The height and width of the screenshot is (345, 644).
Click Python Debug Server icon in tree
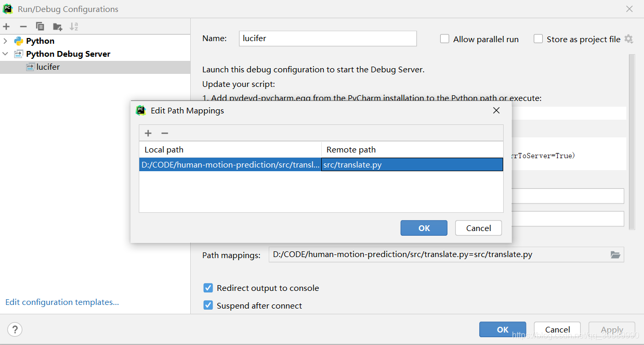[x=19, y=54]
